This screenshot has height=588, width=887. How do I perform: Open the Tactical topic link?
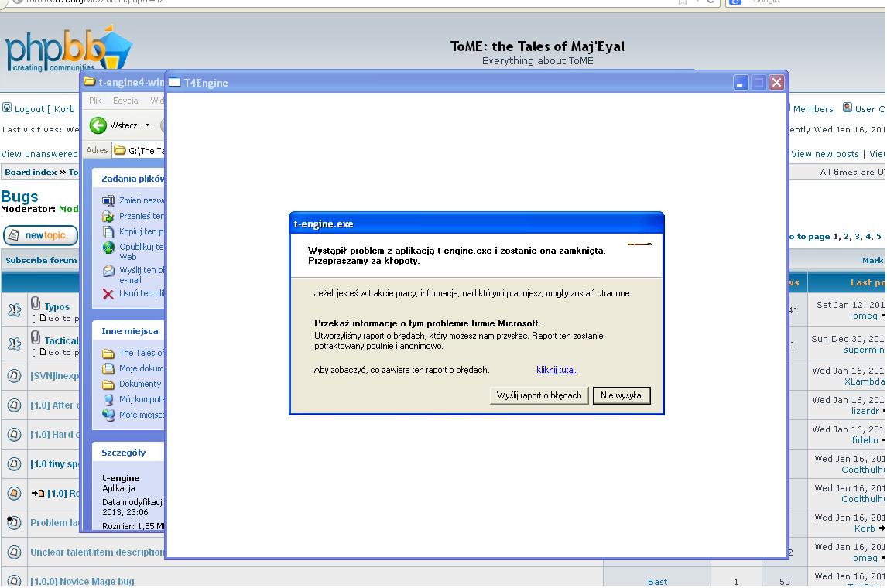pos(61,341)
